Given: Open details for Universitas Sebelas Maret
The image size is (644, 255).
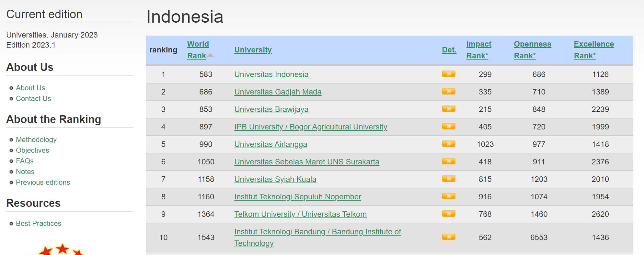Looking at the screenshot, I should click(x=449, y=161).
